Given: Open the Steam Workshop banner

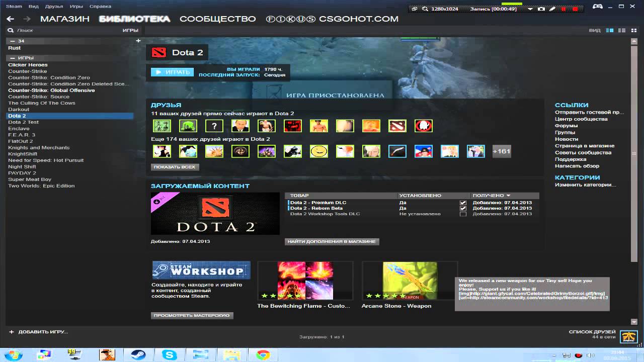Looking at the screenshot, I should click(x=201, y=270).
